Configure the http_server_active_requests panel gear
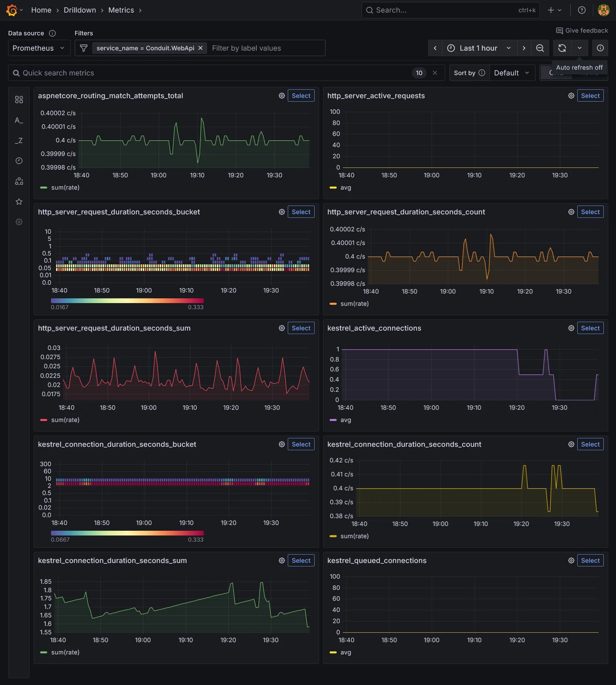 [571, 95]
